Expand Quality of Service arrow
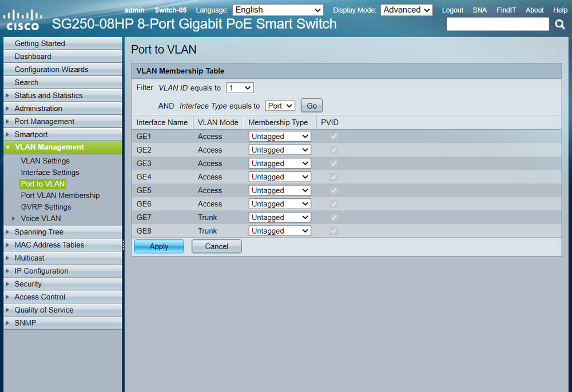This screenshot has height=392, width=572. 7,310
